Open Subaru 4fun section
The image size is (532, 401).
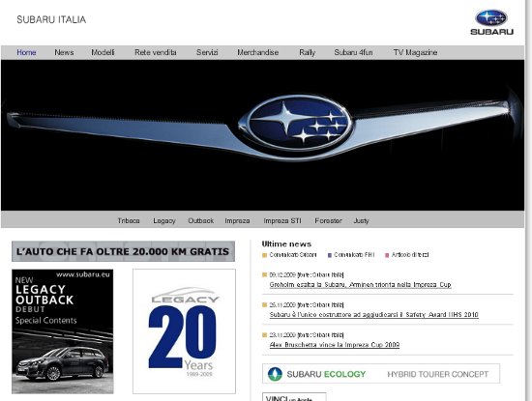(353, 52)
